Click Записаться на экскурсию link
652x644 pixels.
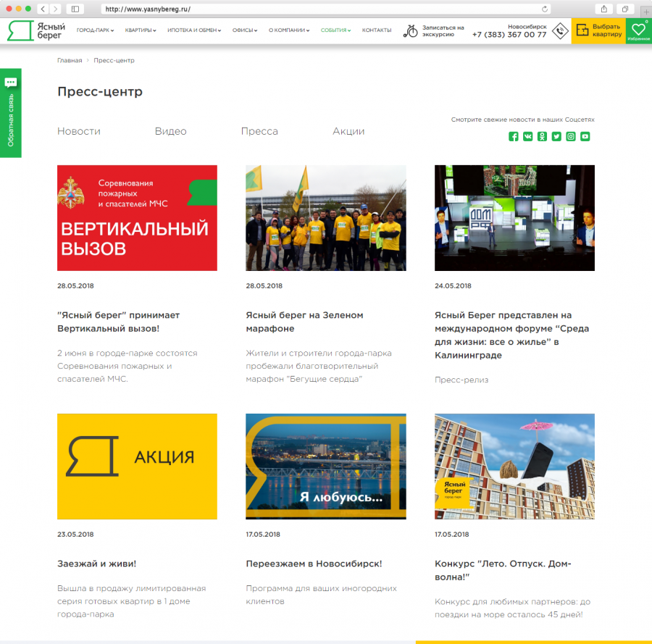tap(443, 30)
